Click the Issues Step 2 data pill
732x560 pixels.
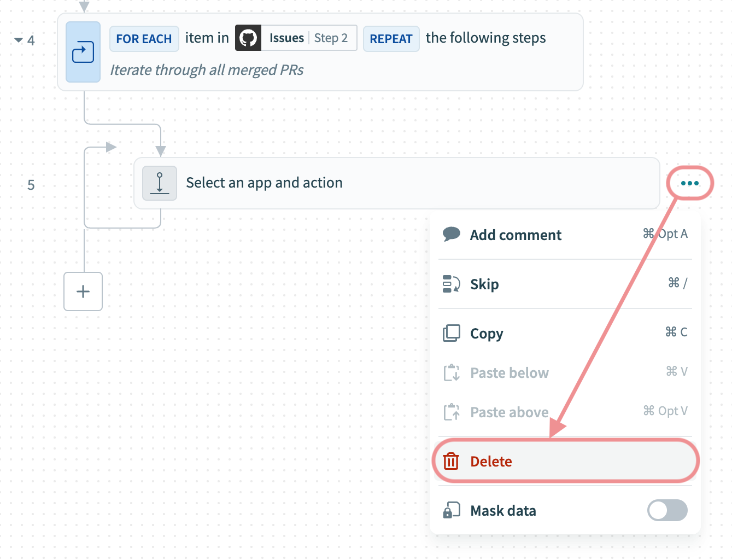pos(308,38)
